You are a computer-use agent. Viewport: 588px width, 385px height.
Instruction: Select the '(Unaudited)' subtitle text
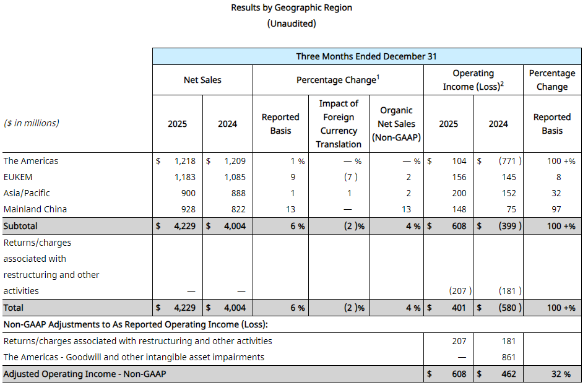[x=292, y=24]
